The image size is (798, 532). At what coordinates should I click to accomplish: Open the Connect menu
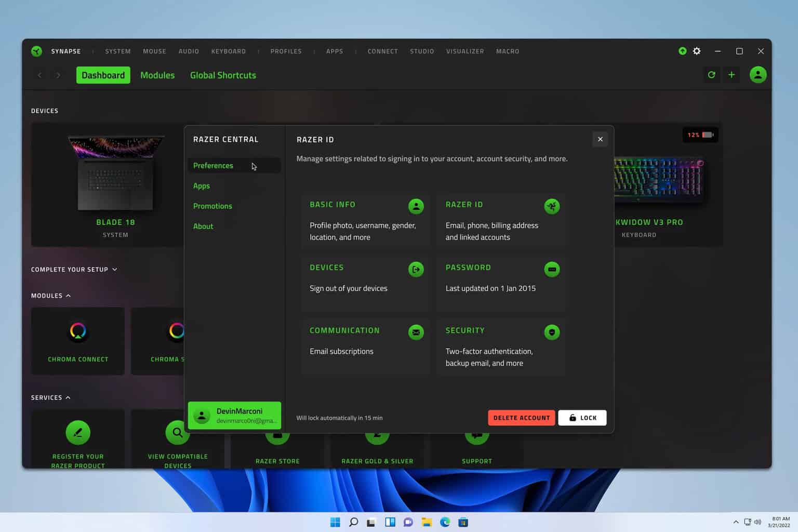point(382,51)
